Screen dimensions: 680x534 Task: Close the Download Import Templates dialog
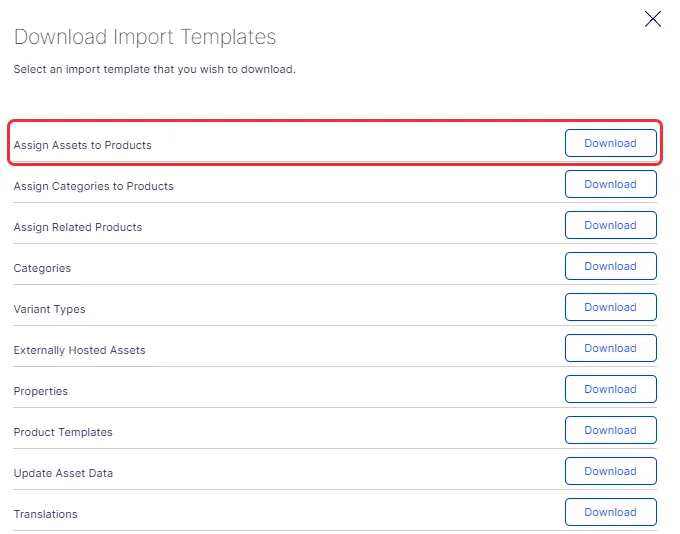[652, 19]
